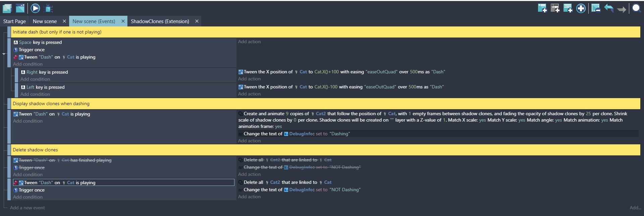This screenshot has height=216, width=644.
Task: Select the 'Initiate dash' comment
Action: 325,32
